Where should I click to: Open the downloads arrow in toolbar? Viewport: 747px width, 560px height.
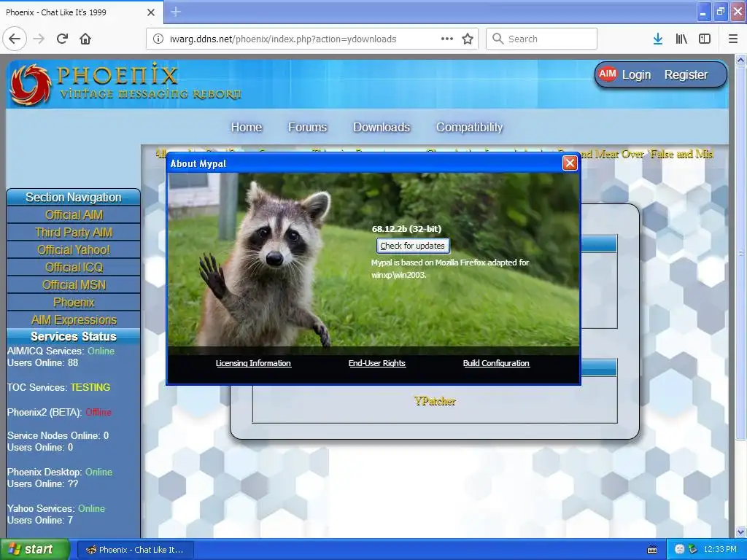[658, 39]
